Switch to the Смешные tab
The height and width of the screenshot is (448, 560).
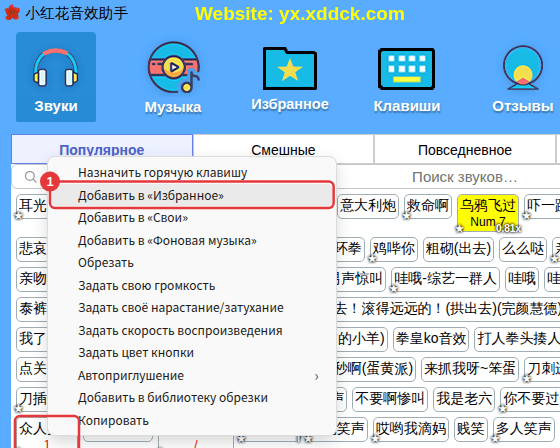pos(283,150)
